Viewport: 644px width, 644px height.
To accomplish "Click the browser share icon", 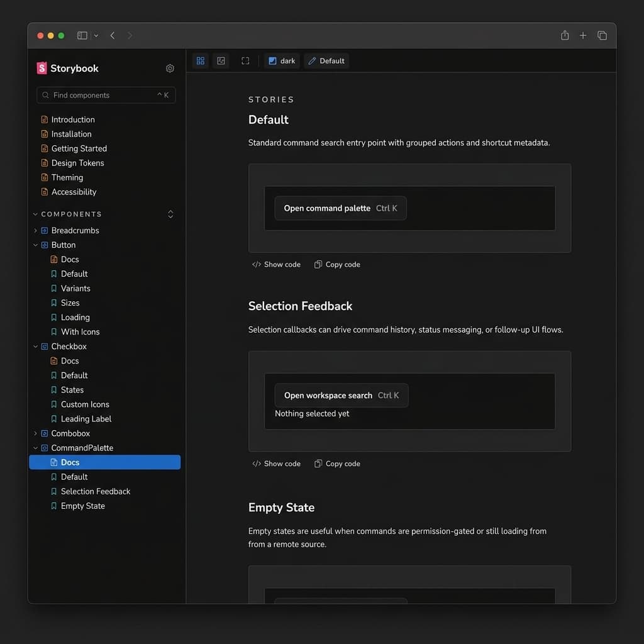I will (x=565, y=35).
